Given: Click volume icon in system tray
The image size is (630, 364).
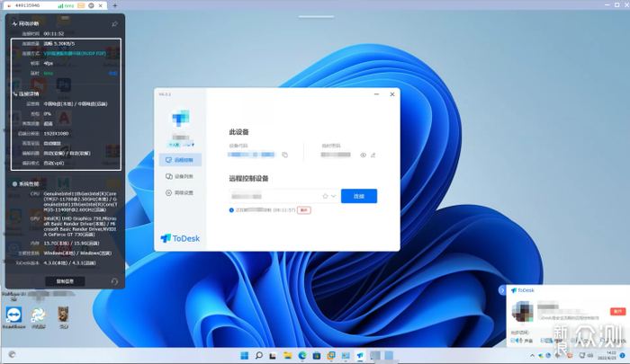Looking at the screenshot, I should click(590, 356).
